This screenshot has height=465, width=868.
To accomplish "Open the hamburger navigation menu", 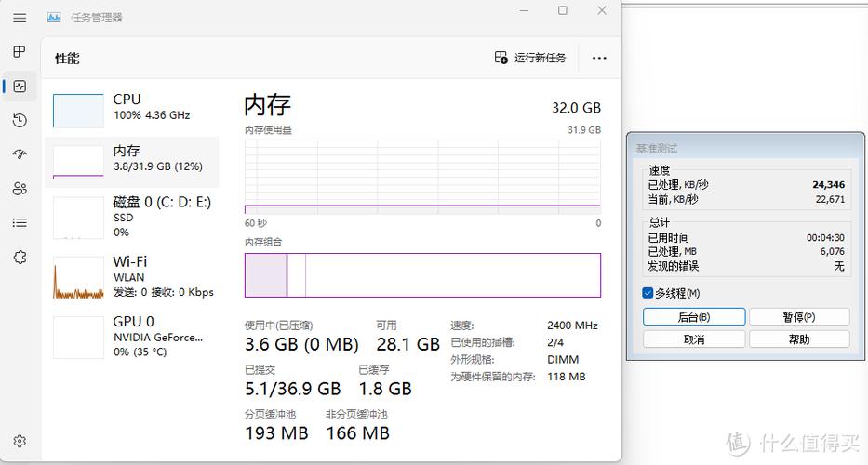I will (x=20, y=18).
